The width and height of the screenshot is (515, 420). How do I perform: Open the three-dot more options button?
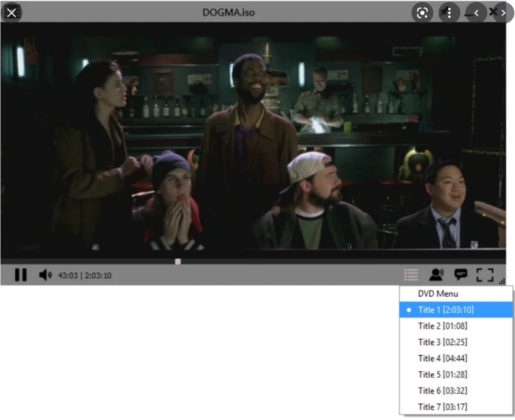point(449,13)
